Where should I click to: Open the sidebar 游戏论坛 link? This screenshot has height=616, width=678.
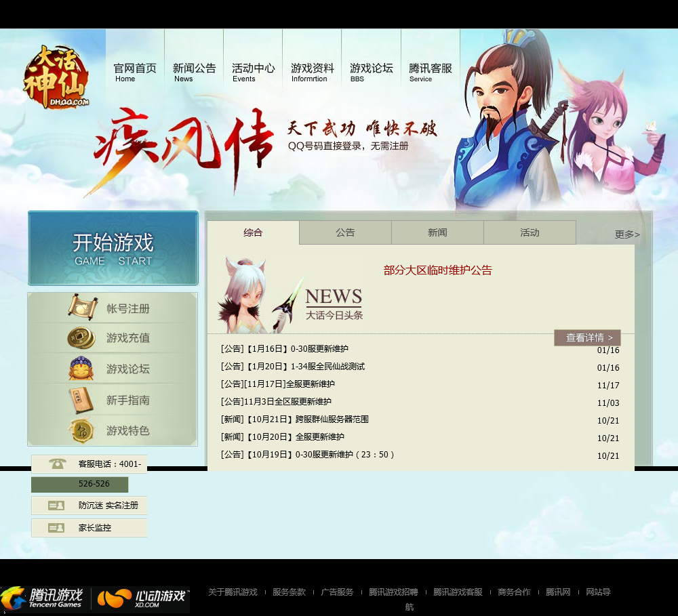click(128, 369)
